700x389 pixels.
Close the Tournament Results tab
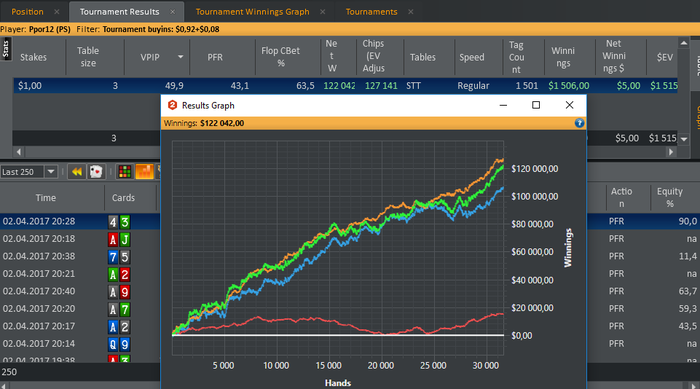173,12
